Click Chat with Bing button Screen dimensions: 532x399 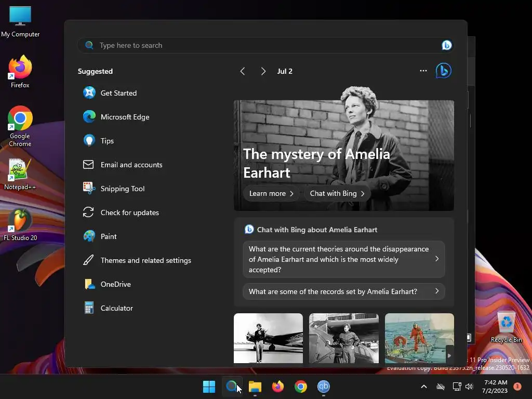pyautogui.click(x=337, y=193)
